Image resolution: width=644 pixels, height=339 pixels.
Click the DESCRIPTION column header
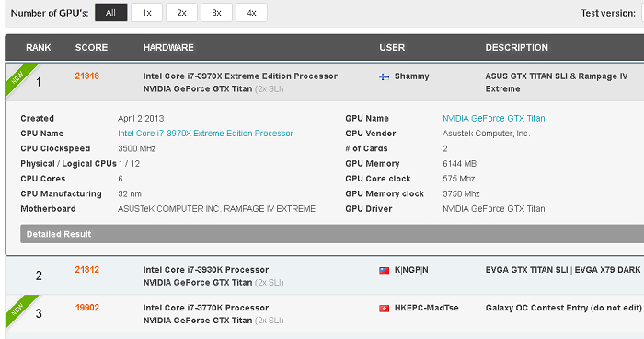(517, 48)
